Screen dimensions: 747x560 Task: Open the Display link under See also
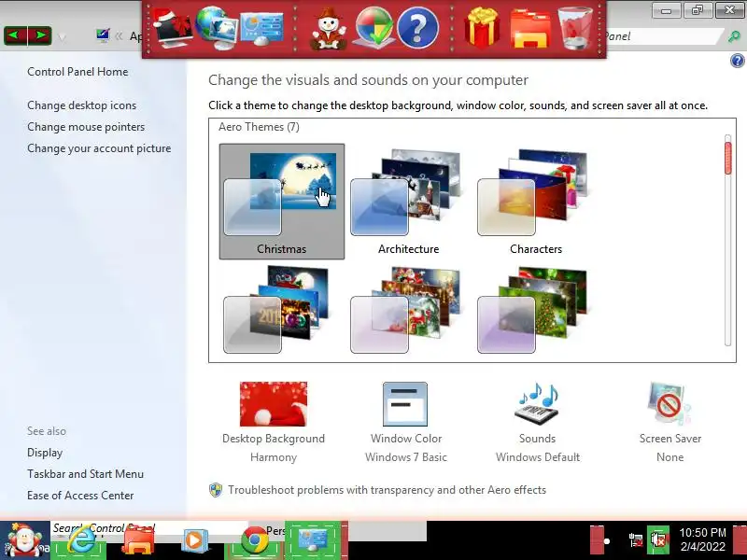[x=45, y=453]
